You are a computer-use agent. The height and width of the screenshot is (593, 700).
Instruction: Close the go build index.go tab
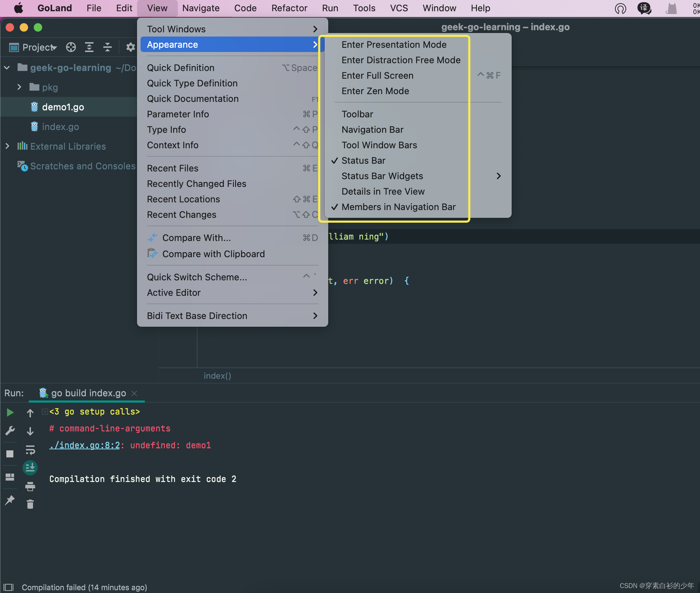coord(134,393)
